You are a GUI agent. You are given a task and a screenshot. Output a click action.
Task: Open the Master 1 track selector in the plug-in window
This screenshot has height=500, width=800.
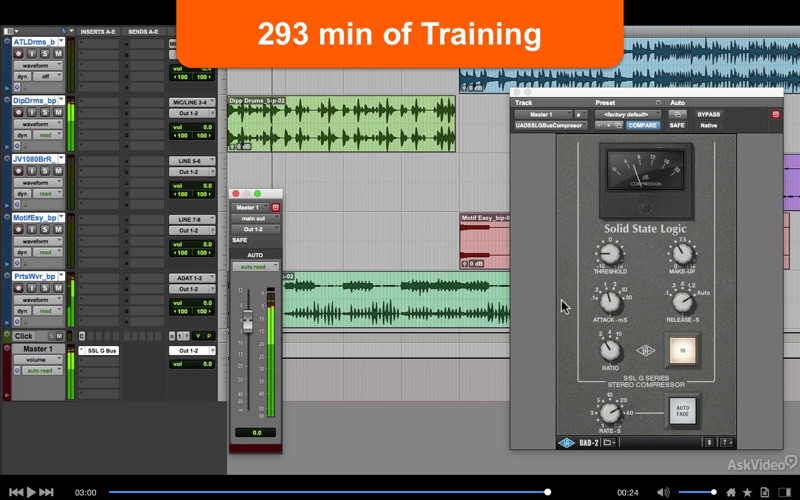543,114
